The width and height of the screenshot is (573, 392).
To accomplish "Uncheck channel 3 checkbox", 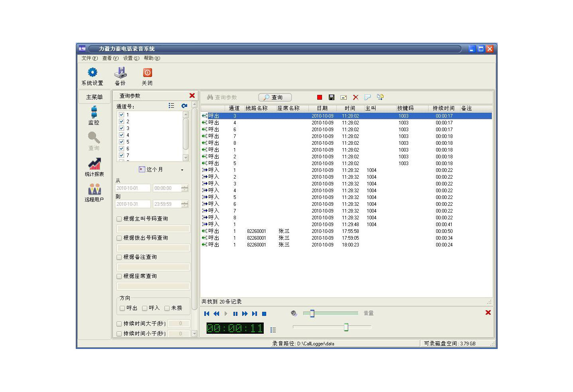I will click(x=122, y=128).
